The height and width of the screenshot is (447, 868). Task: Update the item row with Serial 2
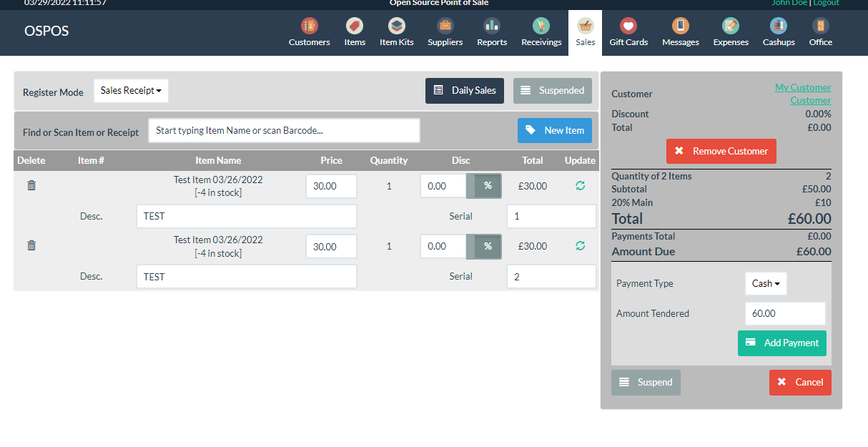(x=580, y=245)
